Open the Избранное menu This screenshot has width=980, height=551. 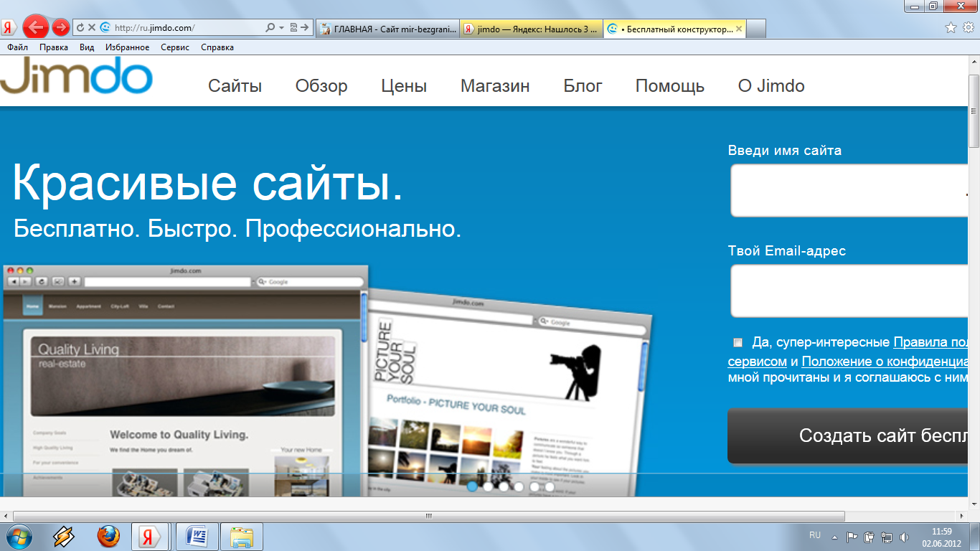click(x=127, y=47)
